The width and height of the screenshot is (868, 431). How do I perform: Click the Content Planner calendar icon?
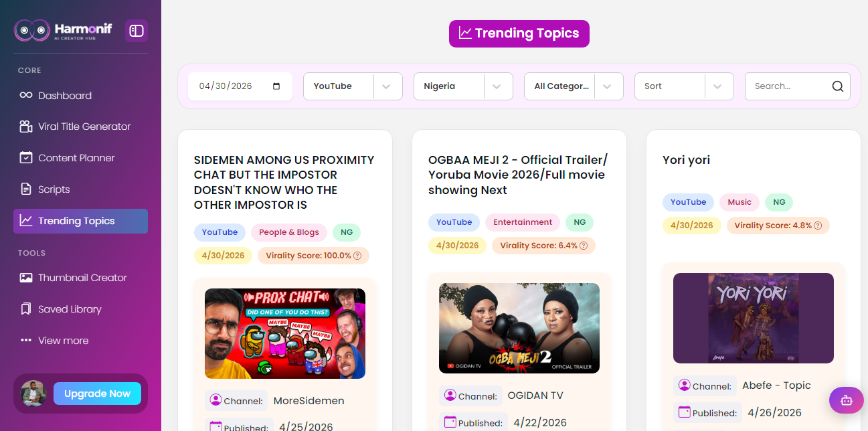click(26, 158)
